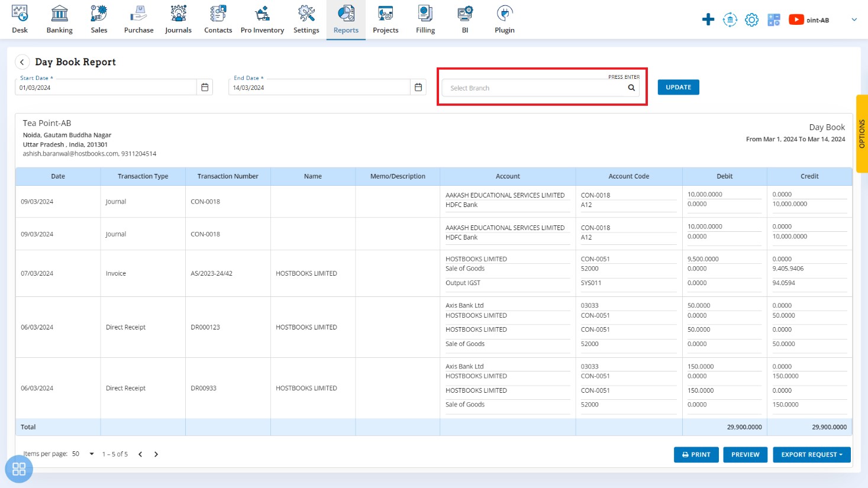Open Start Date calendar picker
Viewport: 868px width, 488px height.
coord(205,87)
